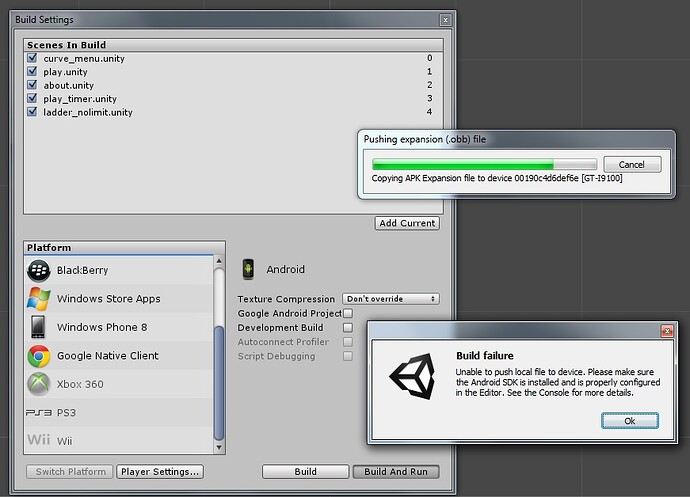
Task: Click the Xbox 360 sphere icon
Action: pyautogui.click(x=39, y=384)
